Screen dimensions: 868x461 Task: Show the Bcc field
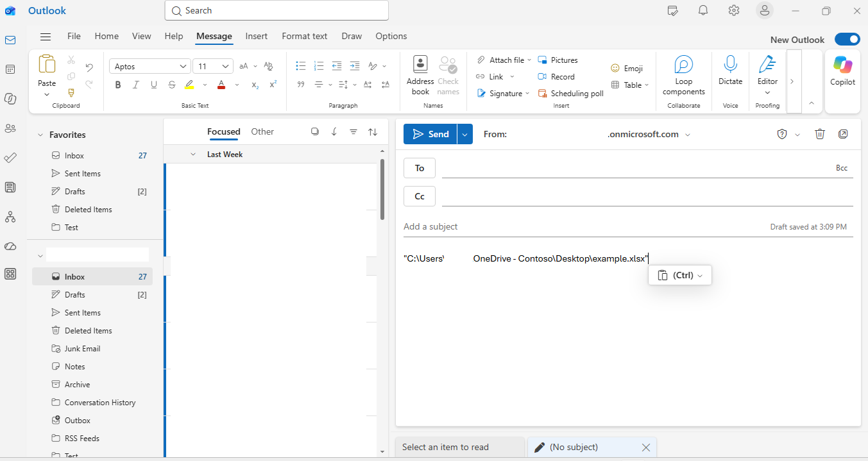(842, 168)
